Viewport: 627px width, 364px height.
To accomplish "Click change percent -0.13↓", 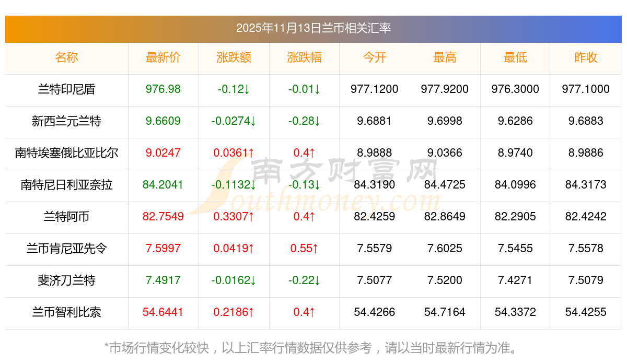I will tap(304, 185).
